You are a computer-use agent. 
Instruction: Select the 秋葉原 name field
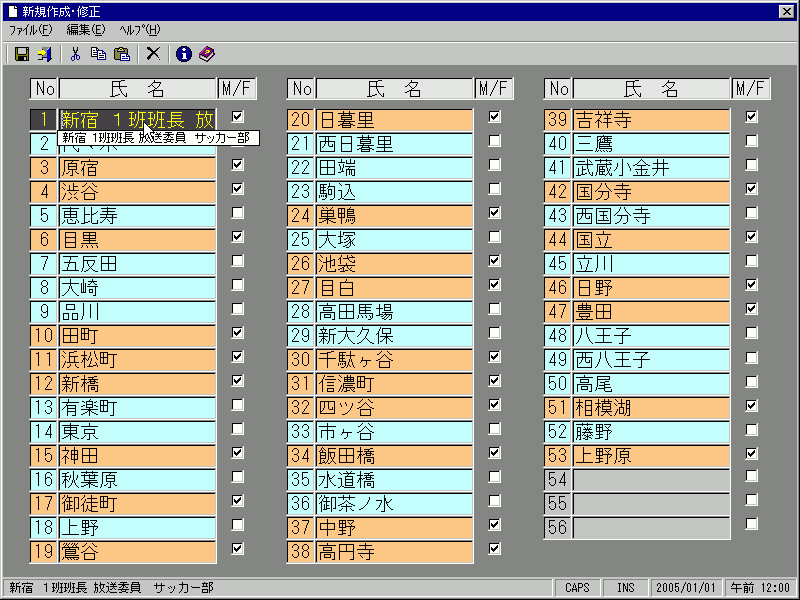[138, 480]
